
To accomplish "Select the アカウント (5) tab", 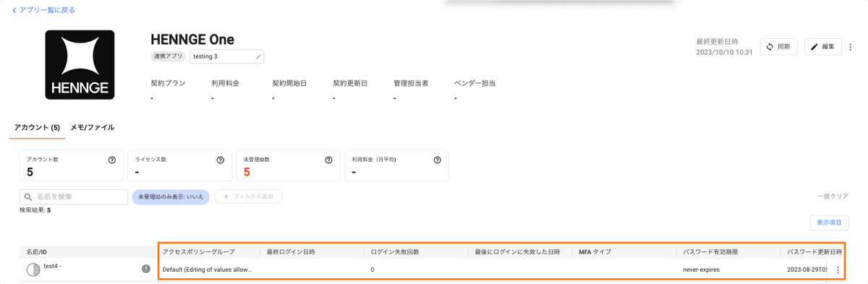I will click(38, 127).
